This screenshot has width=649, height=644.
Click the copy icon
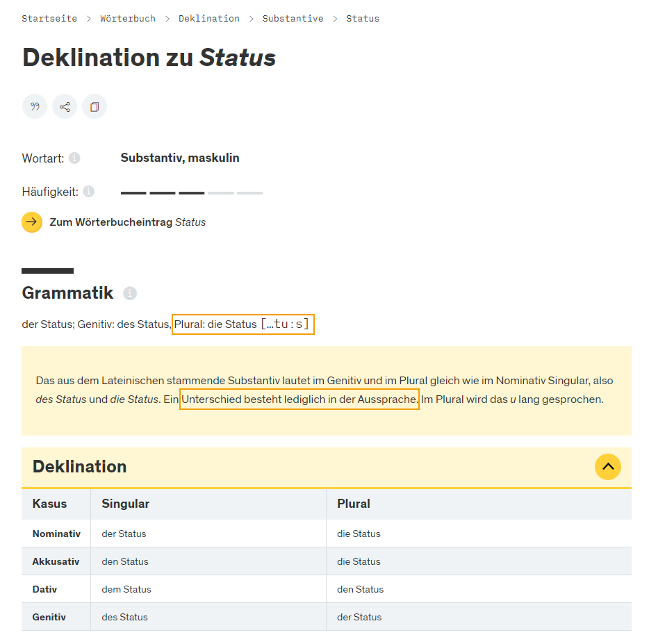pos(95,107)
